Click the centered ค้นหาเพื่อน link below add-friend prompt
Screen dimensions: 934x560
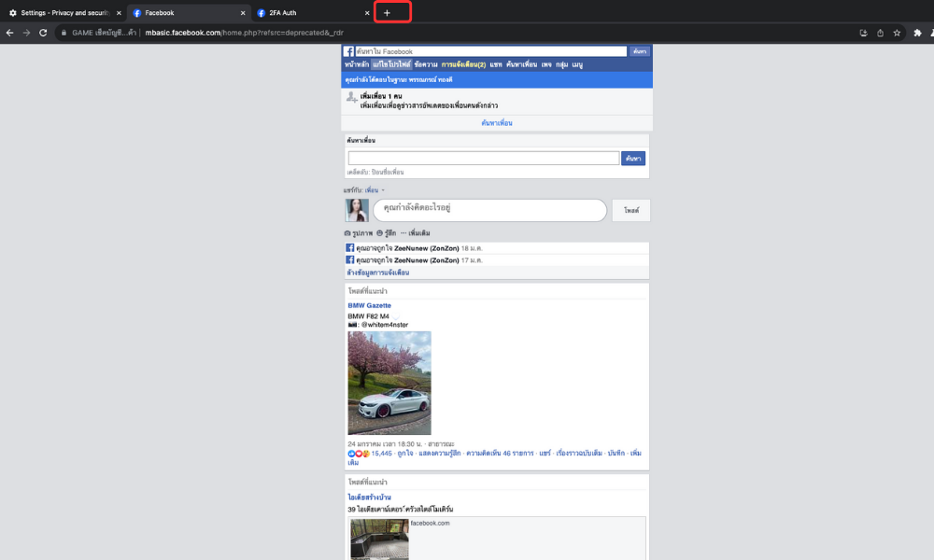[497, 123]
